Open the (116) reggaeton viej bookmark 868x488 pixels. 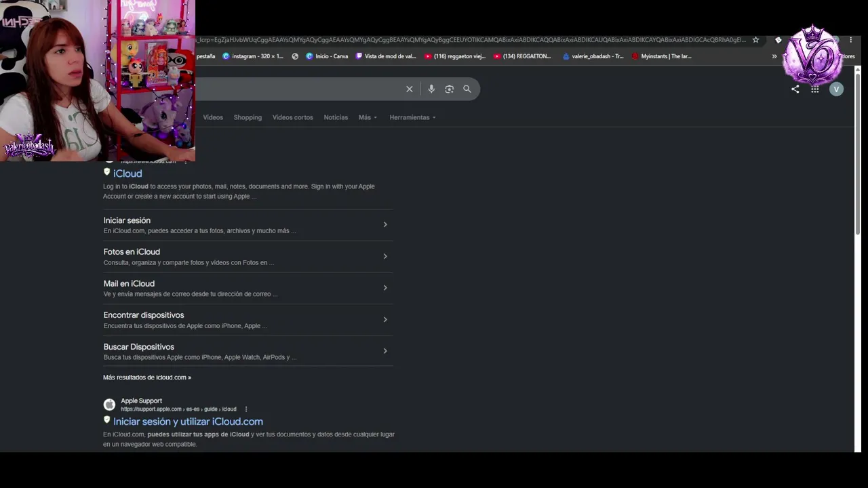(454, 56)
